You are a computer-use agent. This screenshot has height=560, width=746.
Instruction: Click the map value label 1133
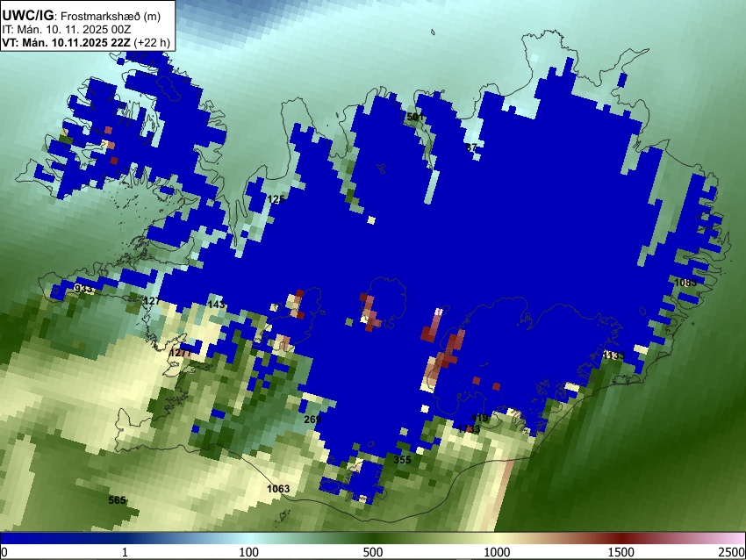coord(613,355)
